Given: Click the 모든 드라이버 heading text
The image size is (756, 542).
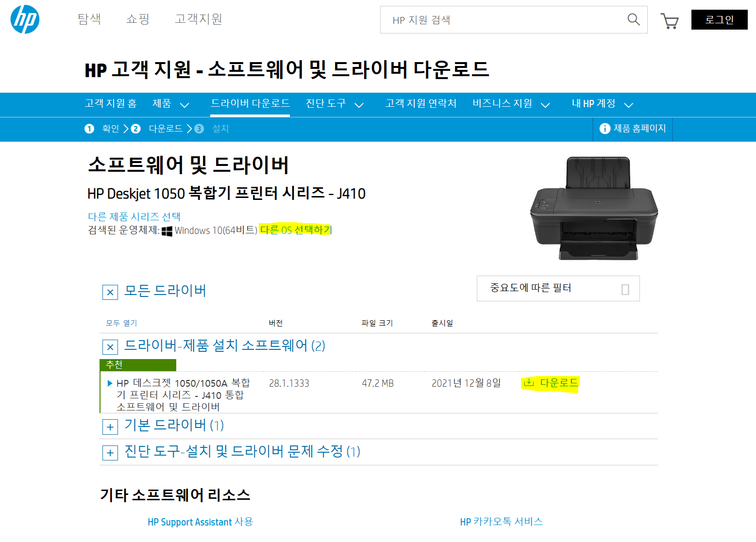Looking at the screenshot, I should [x=166, y=291].
